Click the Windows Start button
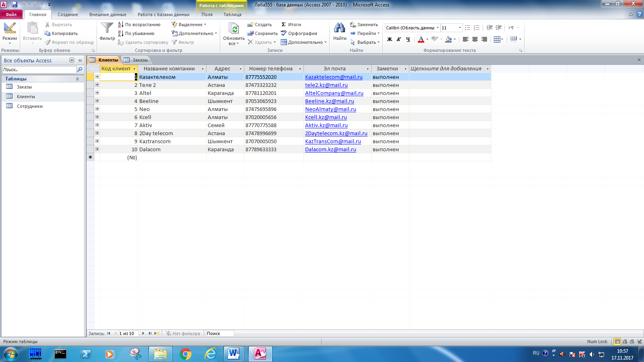 [11, 354]
